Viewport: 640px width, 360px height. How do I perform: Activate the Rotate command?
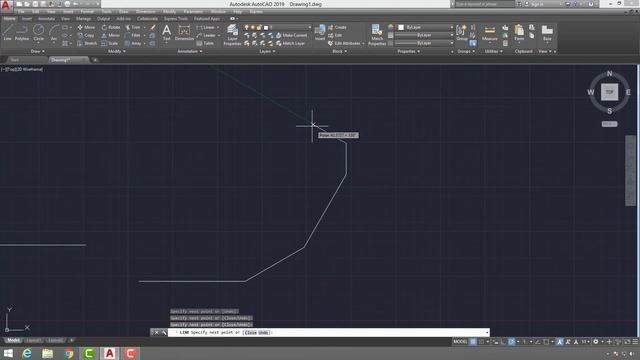111,27
